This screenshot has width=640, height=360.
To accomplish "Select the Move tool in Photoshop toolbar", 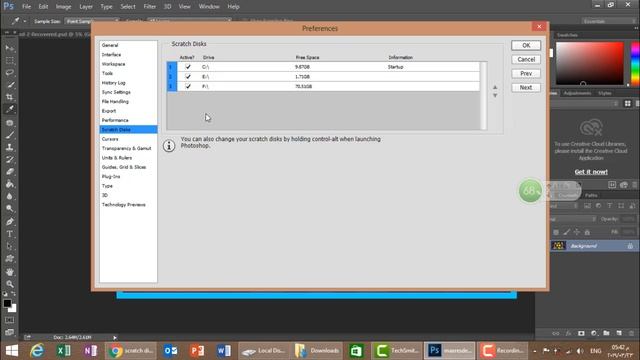I will coord(9,48).
